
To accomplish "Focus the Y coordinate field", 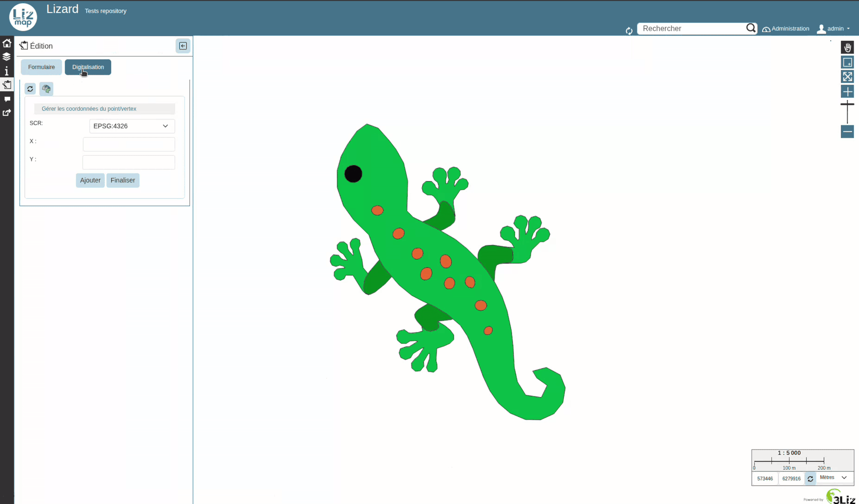I will coord(129,162).
